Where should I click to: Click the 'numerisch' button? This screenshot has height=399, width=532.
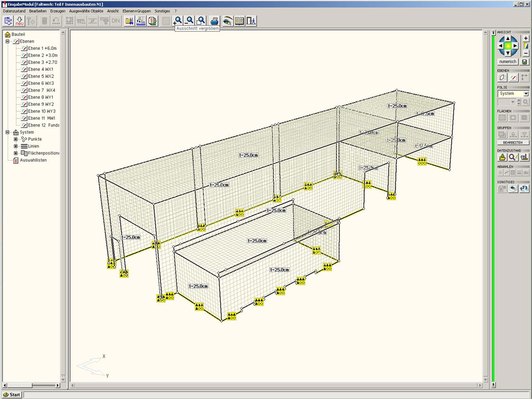[x=508, y=62]
